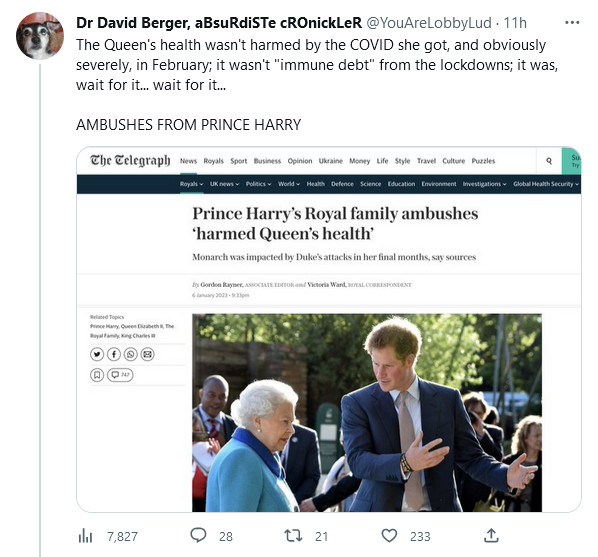Share article via Twitter bird icon
The image size is (598, 557).
coord(97,354)
